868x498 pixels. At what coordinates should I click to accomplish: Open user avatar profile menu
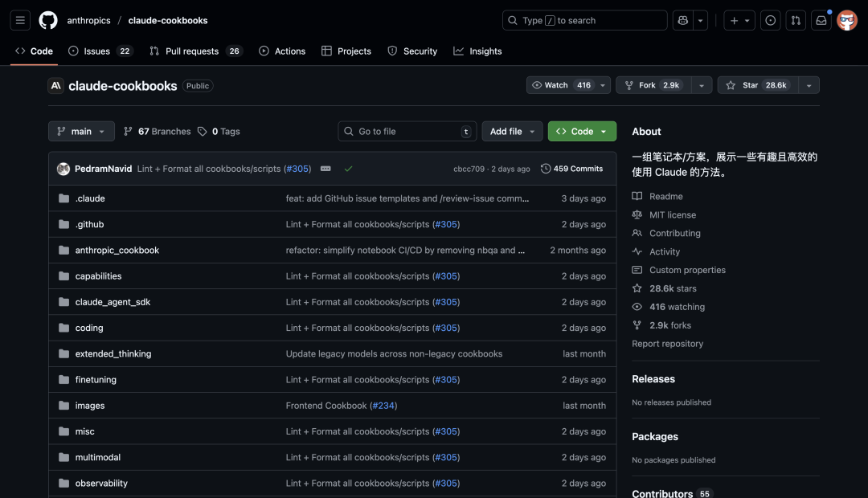tap(847, 20)
